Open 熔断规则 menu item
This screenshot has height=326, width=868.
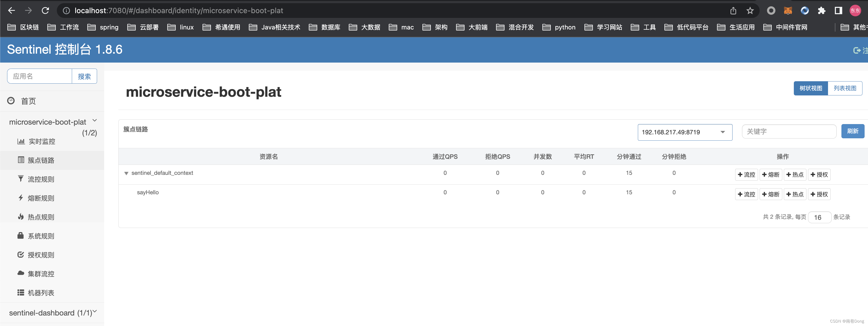click(x=41, y=198)
